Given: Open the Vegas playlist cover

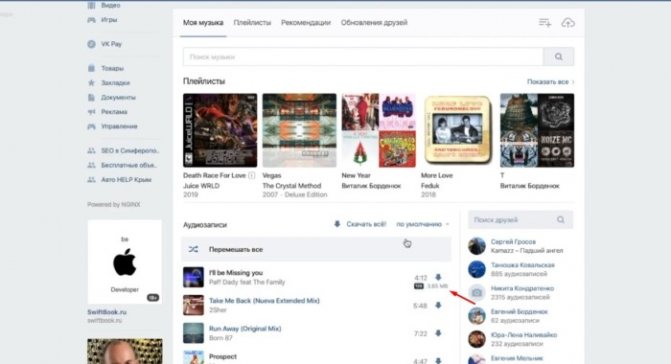Looking at the screenshot, I should click(299, 130).
